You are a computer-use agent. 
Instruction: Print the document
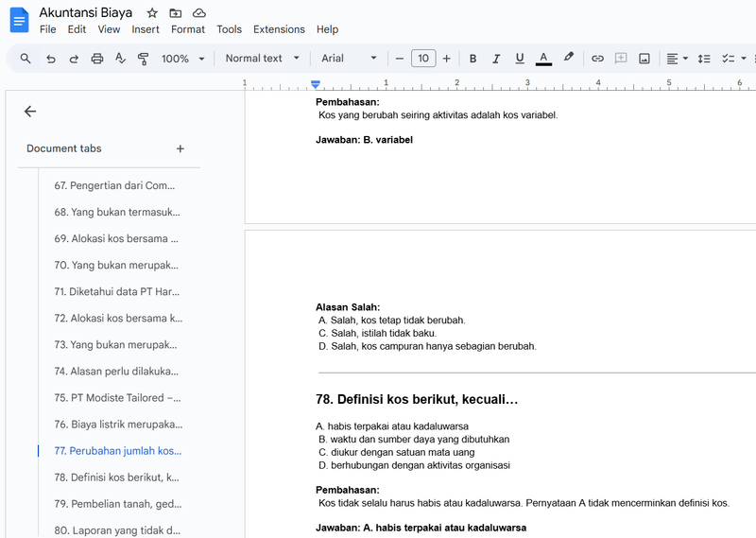(x=97, y=59)
